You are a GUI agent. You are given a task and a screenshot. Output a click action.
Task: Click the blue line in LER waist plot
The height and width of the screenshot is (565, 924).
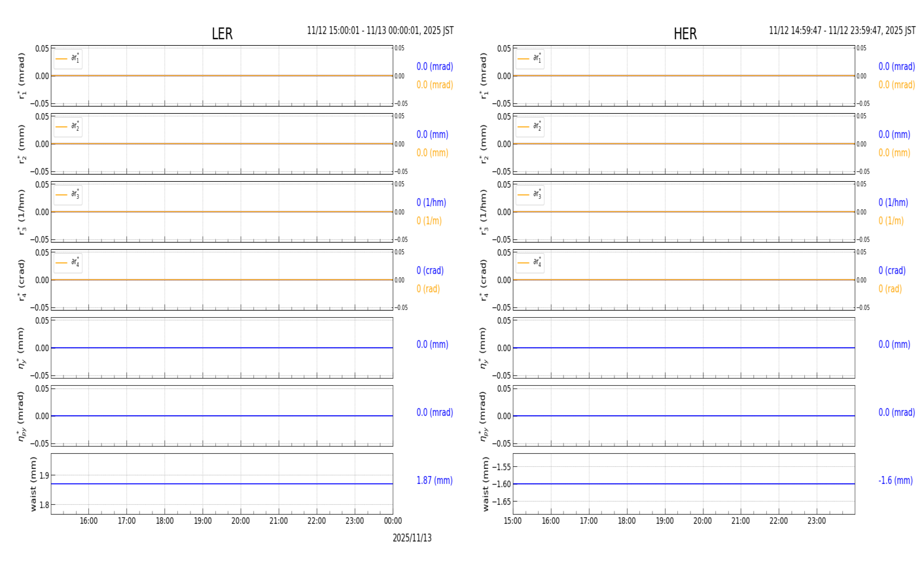[222, 484]
